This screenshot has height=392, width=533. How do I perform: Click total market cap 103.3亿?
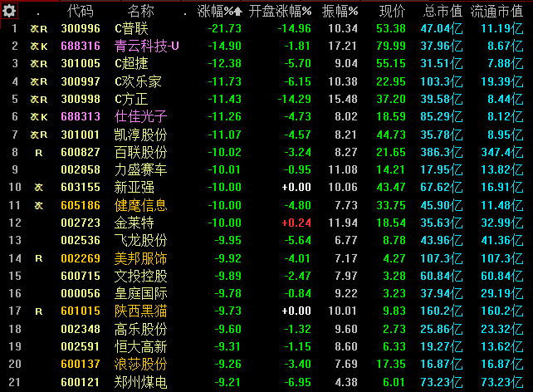442,81
